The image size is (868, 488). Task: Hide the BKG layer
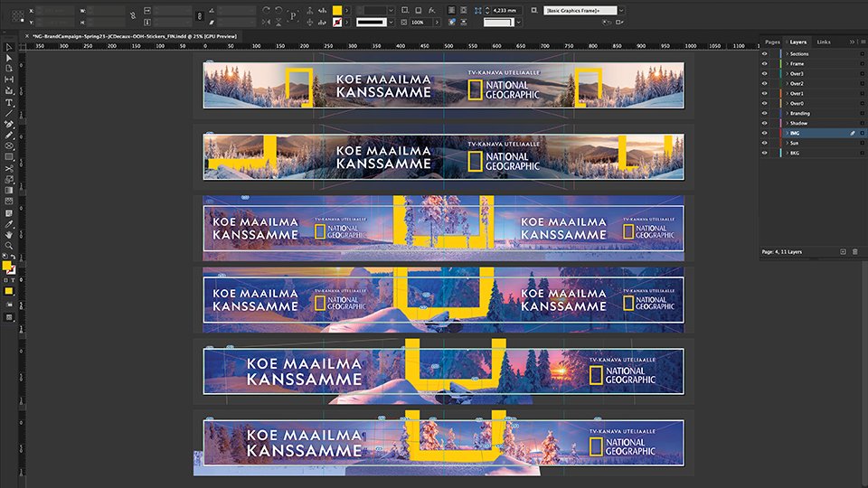pos(765,153)
